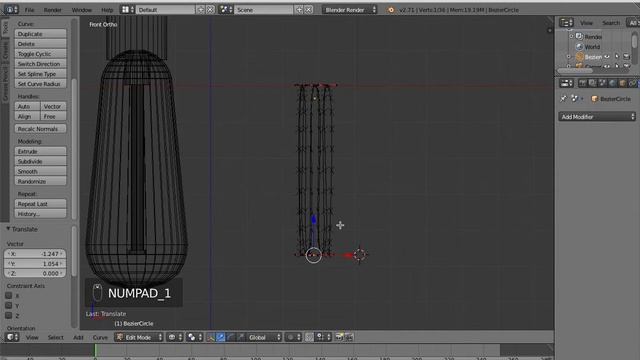Click the scene browse icon

[x=226, y=9]
